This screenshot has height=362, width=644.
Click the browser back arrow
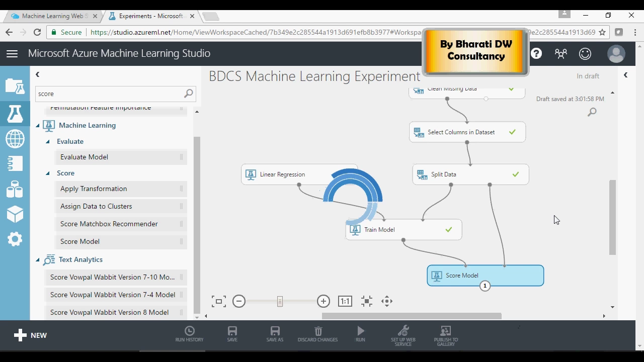[x=9, y=32]
